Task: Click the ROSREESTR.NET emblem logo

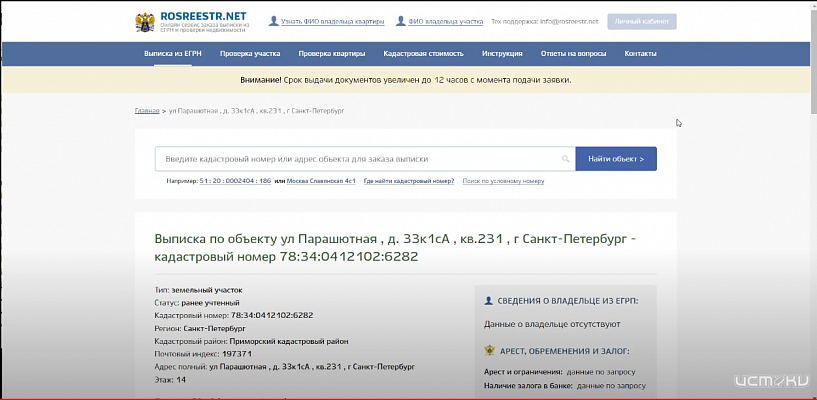Action: [145, 21]
